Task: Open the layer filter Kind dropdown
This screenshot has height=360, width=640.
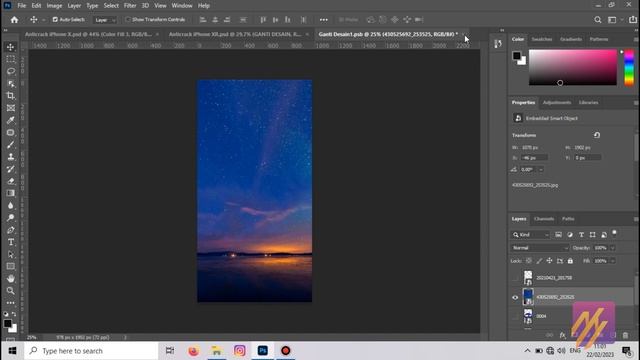Action: coord(530,235)
